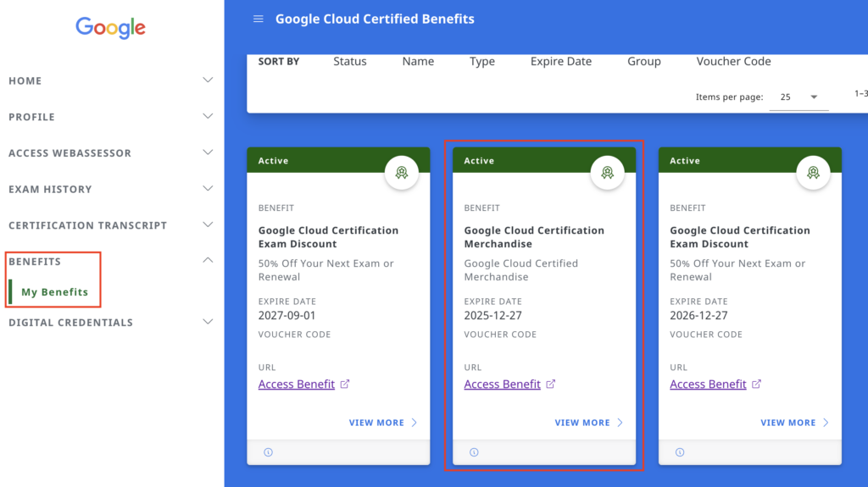Select My Benefits in sidebar

[x=55, y=291]
